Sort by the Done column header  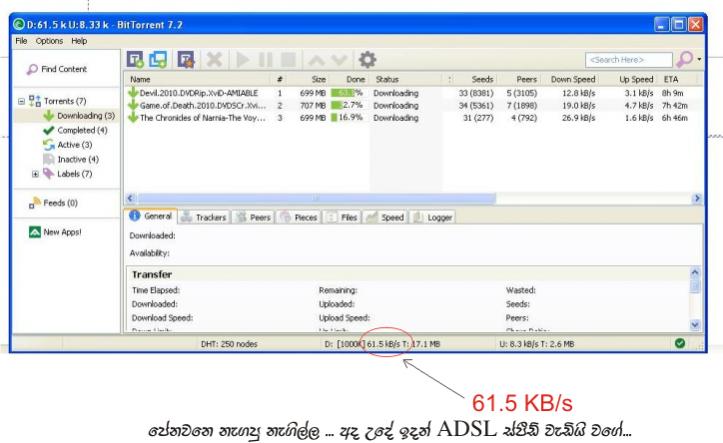[349, 79]
